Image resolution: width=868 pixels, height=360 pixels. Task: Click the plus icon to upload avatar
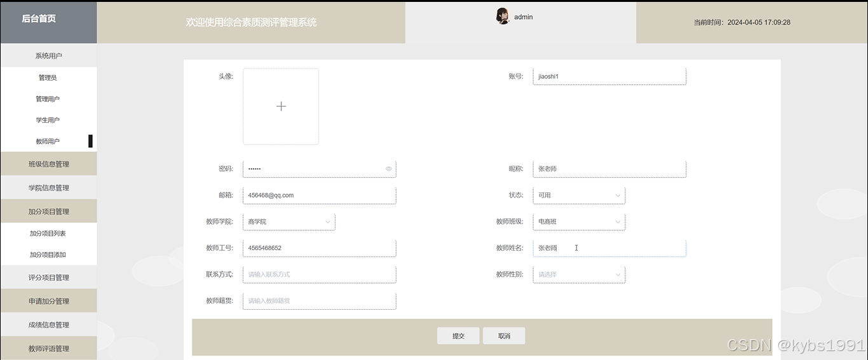[x=281, y=106]
